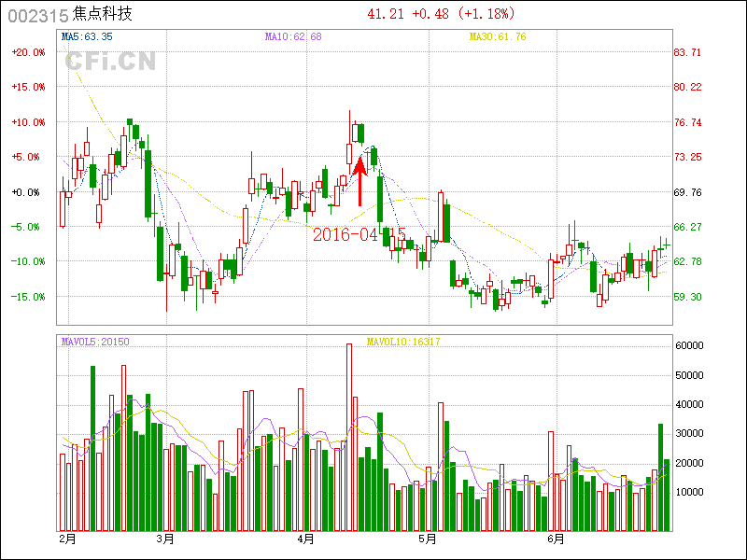Select the 3月 label on time axis
This screenshot has width=747, height=560.
tap(166, 539)
